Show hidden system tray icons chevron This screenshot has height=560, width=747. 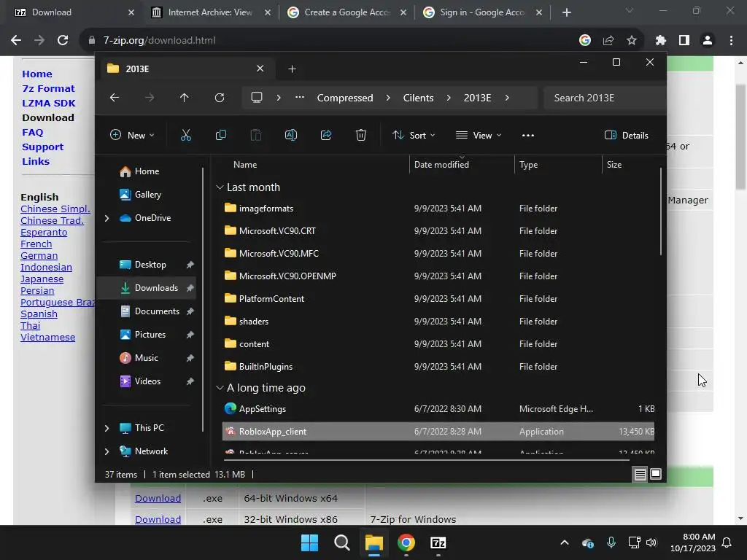coord(565,542)
